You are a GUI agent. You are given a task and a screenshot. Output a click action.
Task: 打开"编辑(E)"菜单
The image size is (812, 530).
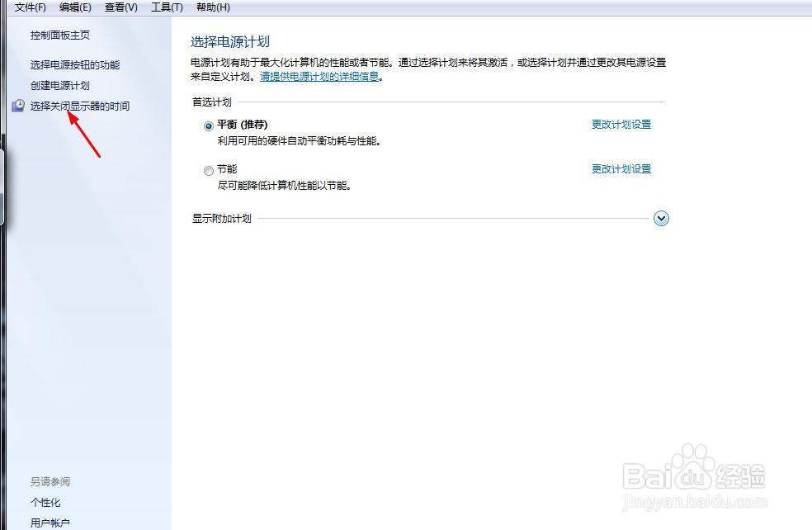[x=74, y=7]
